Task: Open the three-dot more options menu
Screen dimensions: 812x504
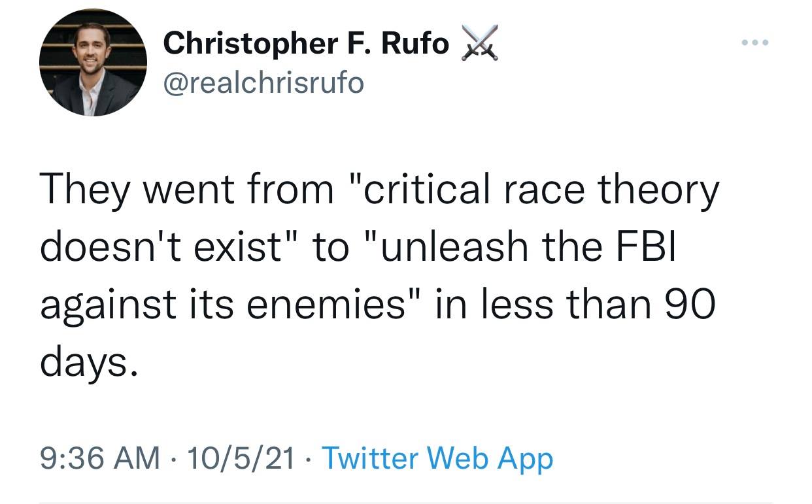Action: point(757,43)
